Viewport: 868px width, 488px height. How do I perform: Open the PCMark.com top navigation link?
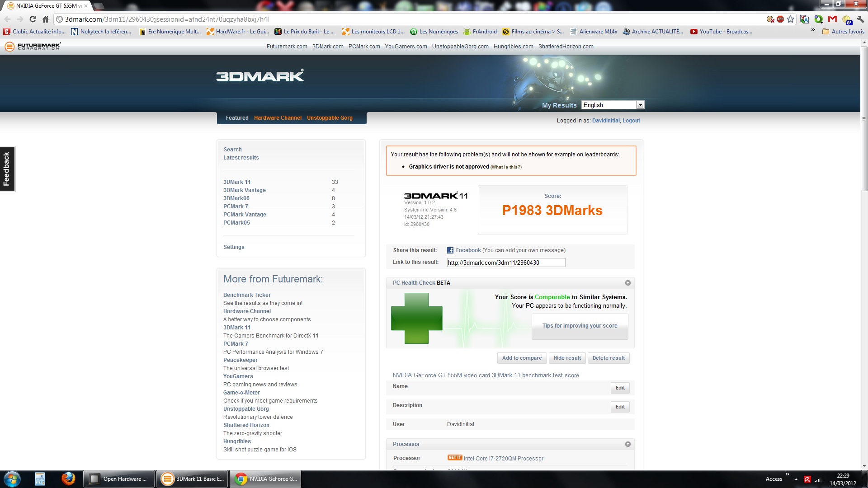coord(364,47)
